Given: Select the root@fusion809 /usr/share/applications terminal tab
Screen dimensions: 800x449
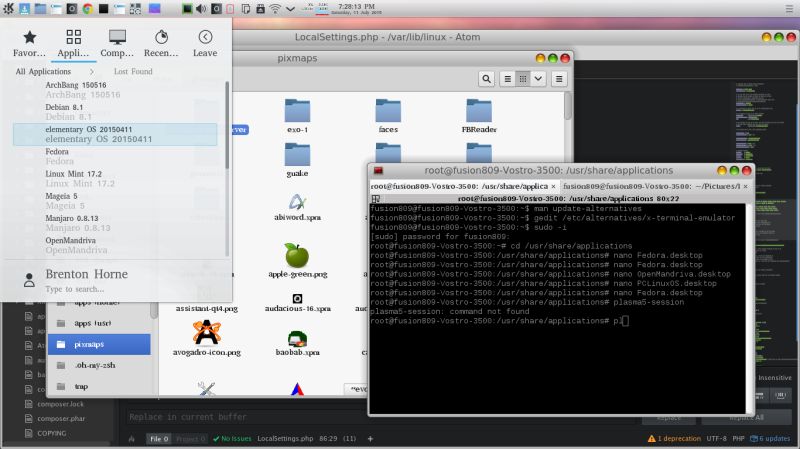Looking at the screenshot, I should (459, 186).
